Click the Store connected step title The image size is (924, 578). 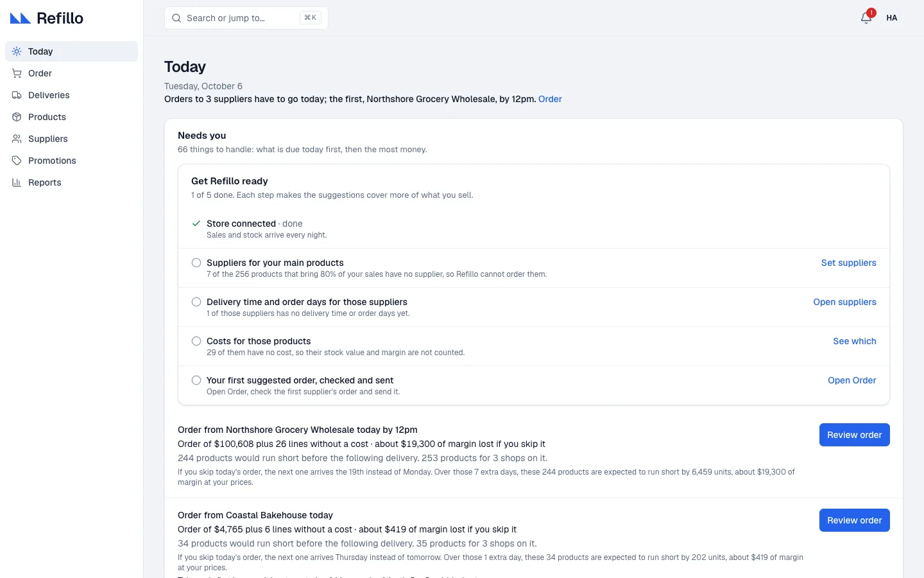pyautogui.click(x=241, y=223)
